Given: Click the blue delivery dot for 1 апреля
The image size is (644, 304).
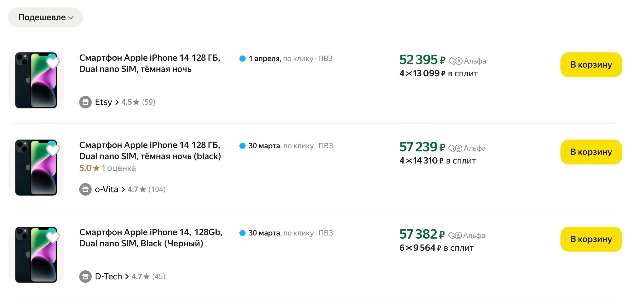Looking at the screenshot, I should click(242, 59).
